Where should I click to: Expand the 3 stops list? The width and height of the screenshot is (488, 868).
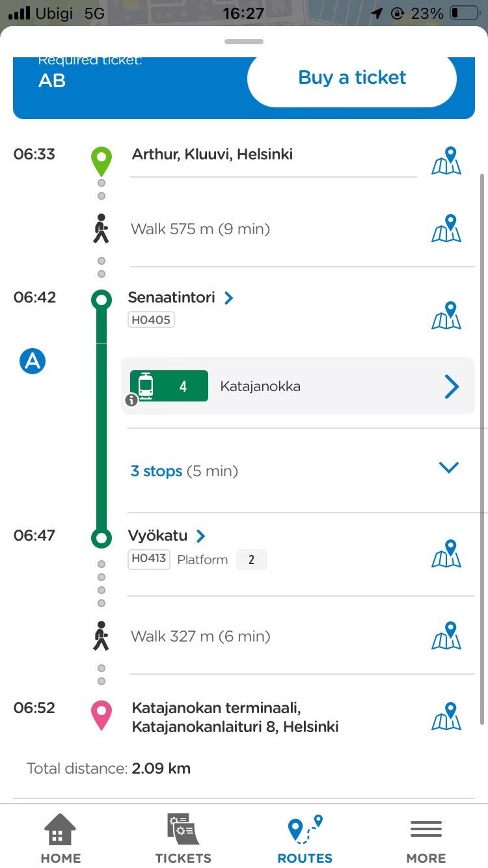point(449,468)
